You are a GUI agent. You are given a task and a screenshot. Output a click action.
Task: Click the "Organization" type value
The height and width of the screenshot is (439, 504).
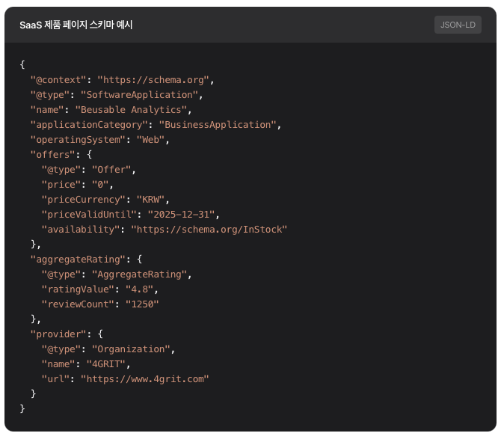click(132, 349)
